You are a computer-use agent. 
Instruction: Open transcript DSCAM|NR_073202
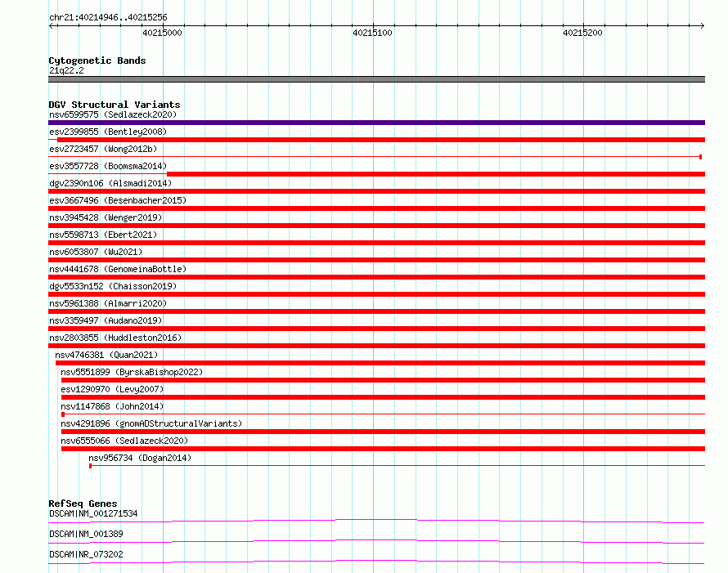(x=86, y=554)
